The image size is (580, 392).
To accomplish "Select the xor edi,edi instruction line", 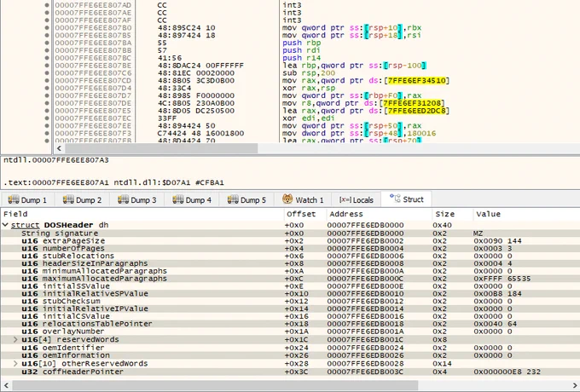I will [307, 118].
